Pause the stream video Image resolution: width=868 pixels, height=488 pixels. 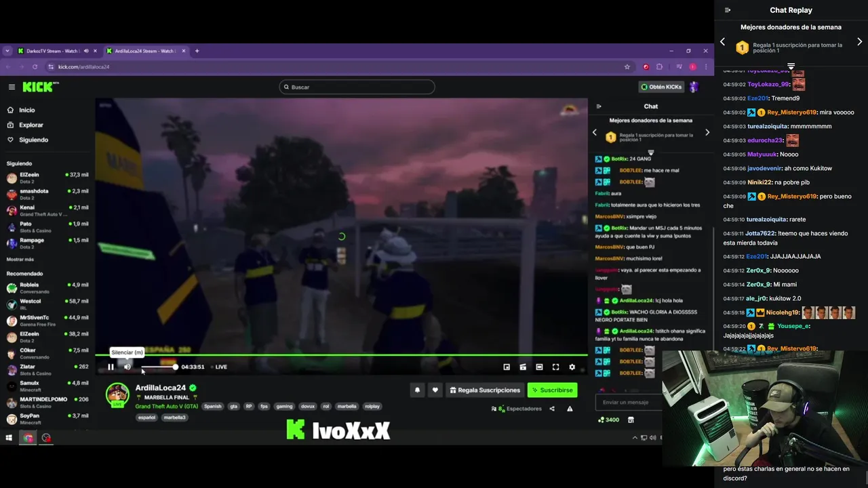111,367
